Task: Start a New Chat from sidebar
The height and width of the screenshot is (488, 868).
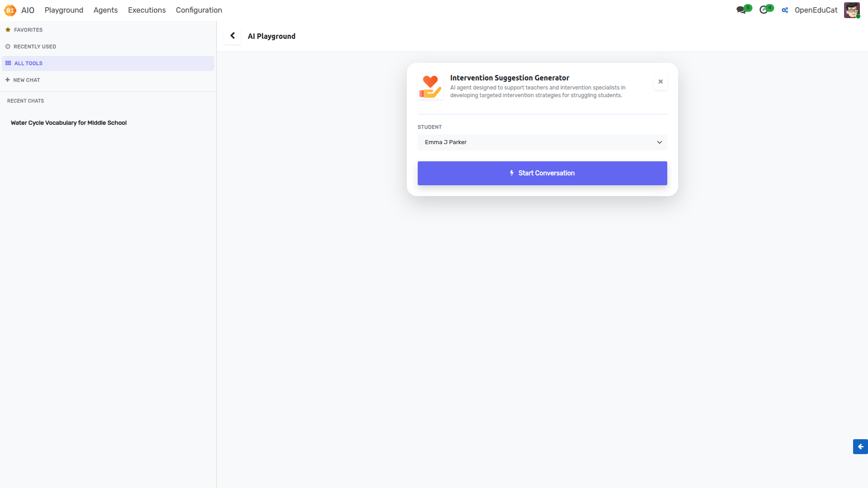Action: point(108,80)
